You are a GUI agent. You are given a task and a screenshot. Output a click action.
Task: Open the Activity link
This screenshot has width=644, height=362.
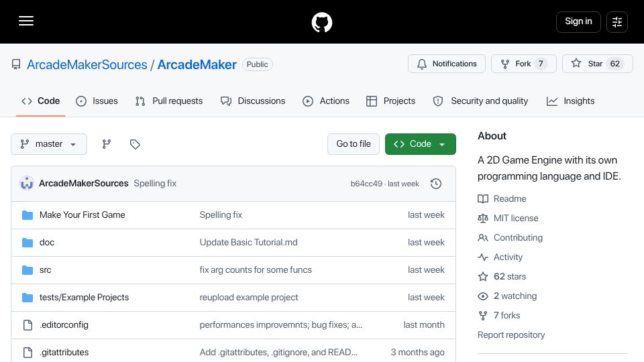(x=500, y=257)
